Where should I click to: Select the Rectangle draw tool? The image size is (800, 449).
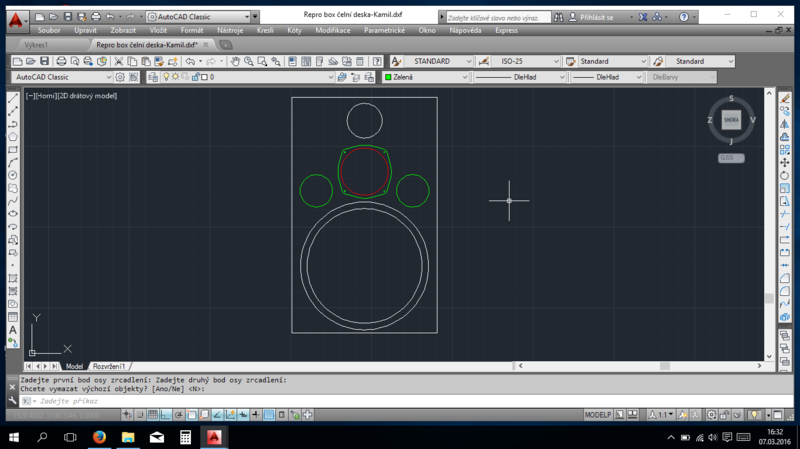click(x=13, y=150)
